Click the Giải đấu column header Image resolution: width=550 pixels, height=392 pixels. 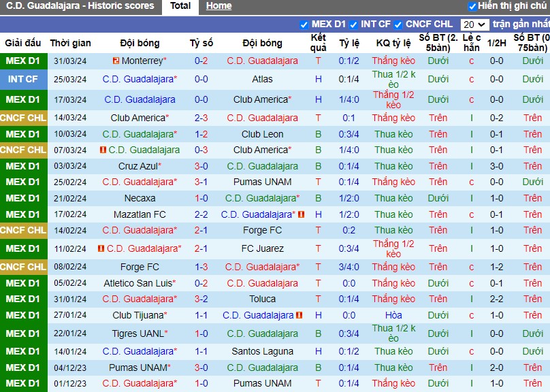(x=22, y=43)
